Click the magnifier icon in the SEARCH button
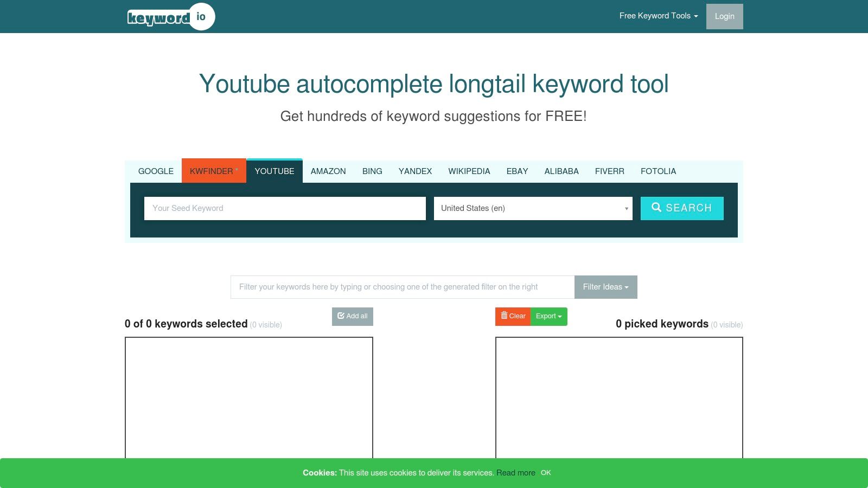The width and height of the screenshot is (868, 488). pos(657,208)
